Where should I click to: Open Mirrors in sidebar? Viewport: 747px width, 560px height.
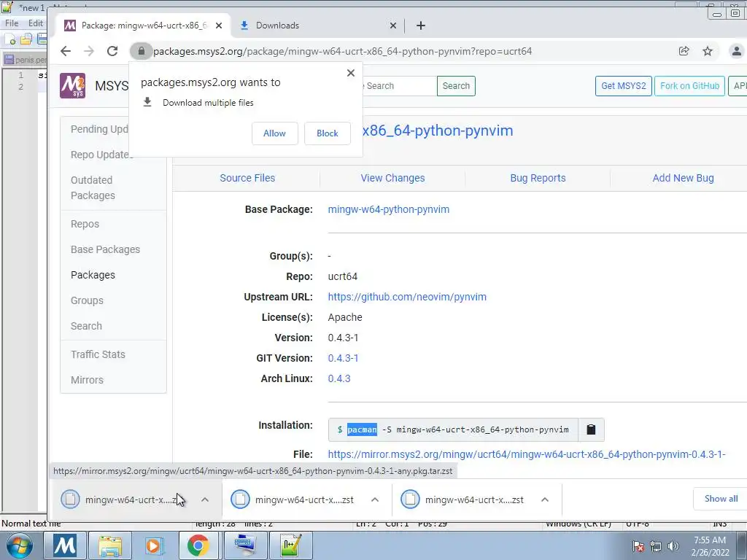point(87,380)
